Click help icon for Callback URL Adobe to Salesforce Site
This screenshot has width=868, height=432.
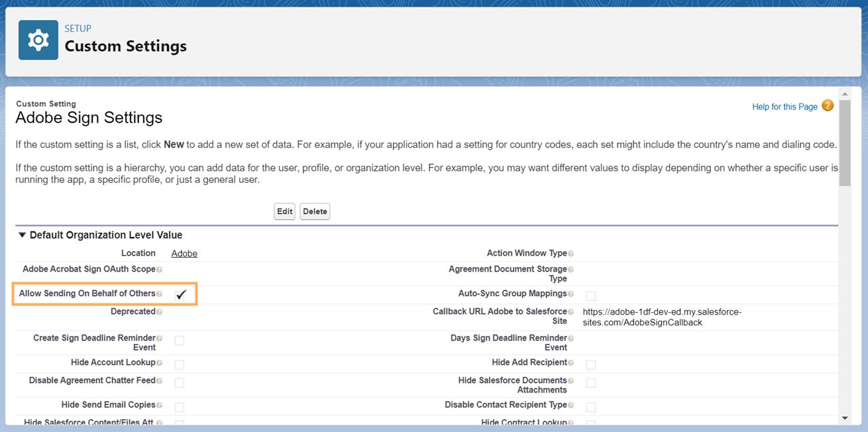[x=570, y=312]
